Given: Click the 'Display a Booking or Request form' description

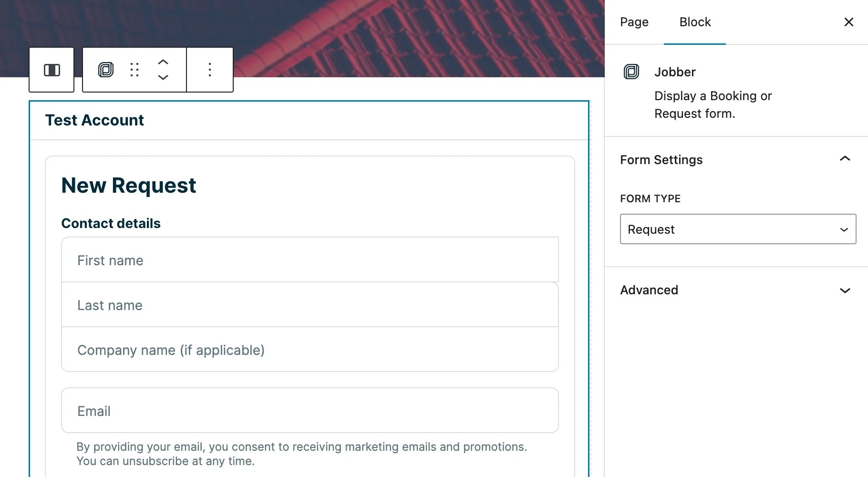Looking at the screenshot, I should (x=713, y=104).
